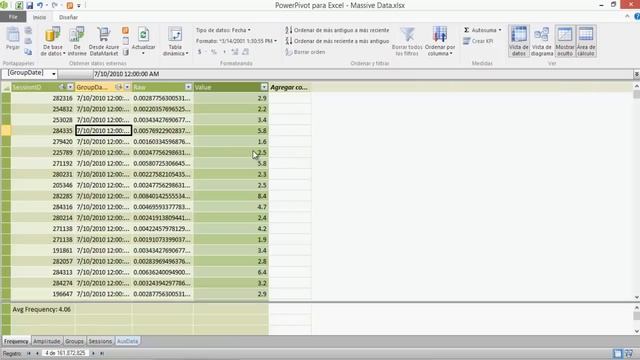Select the row header of row 284335
The width and height of the screenshot is (640, 360).
click(6, 131)
